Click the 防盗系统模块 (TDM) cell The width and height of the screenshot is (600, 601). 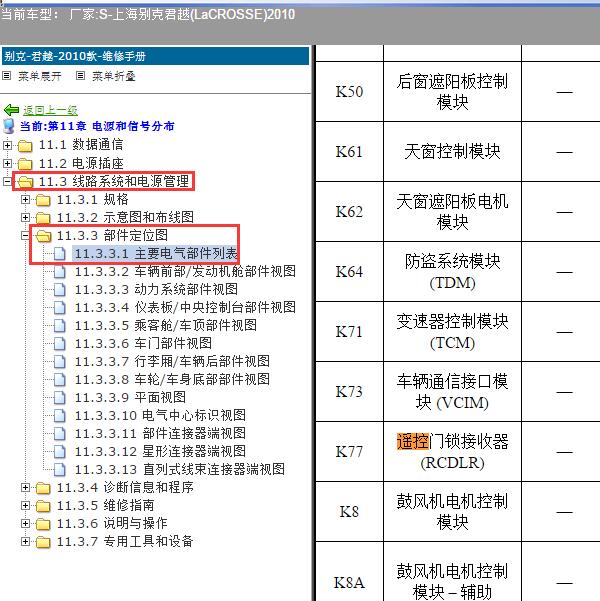coord(452,272)
